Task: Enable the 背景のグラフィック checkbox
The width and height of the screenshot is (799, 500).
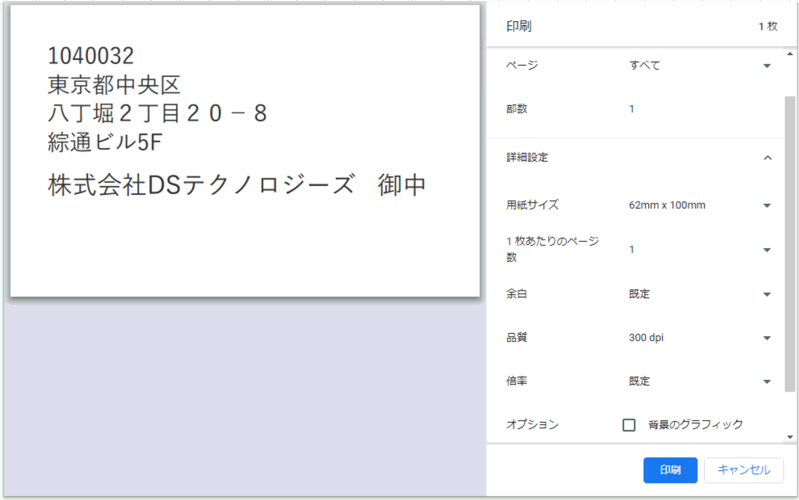Action: (629, 425)
